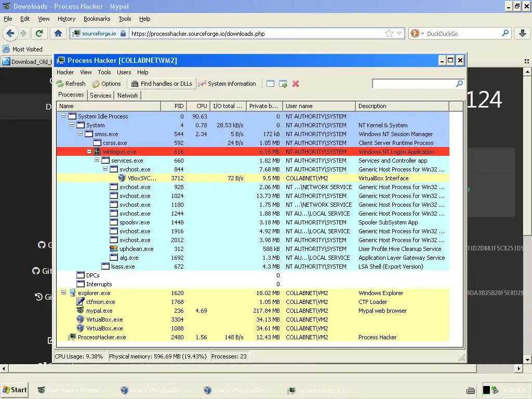Click the cube icon of VirtualBox.exe PID 1088

click(81, 328)
